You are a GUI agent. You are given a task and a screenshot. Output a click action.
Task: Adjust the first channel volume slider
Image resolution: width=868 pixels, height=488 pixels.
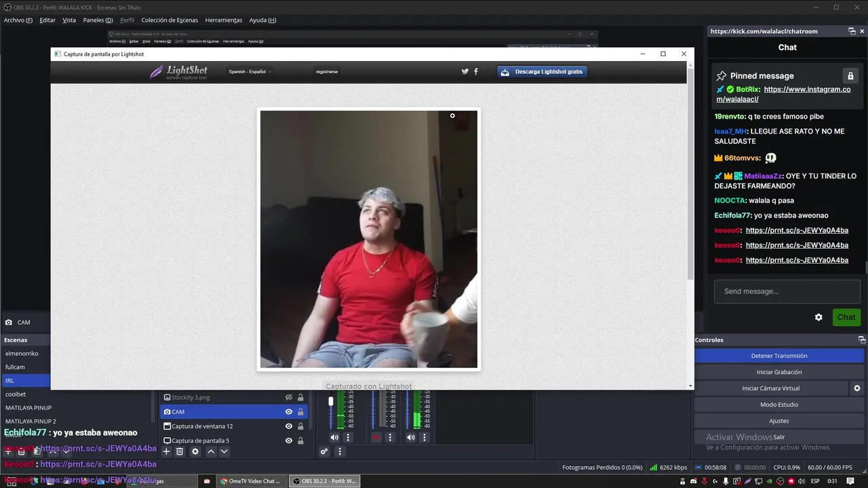coord(331,402)
